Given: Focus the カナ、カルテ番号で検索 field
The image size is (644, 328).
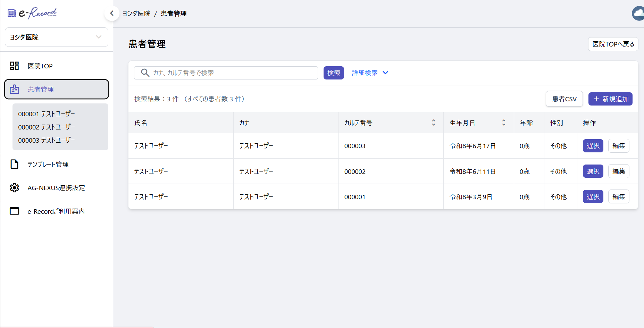Looking at the screenshot, I should click(x=226, y=73).
